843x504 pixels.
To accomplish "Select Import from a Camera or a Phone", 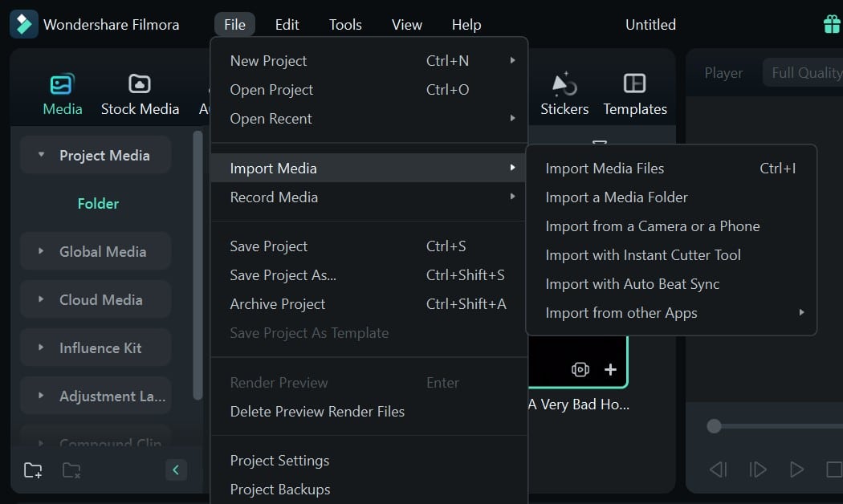I will [671, 226].
